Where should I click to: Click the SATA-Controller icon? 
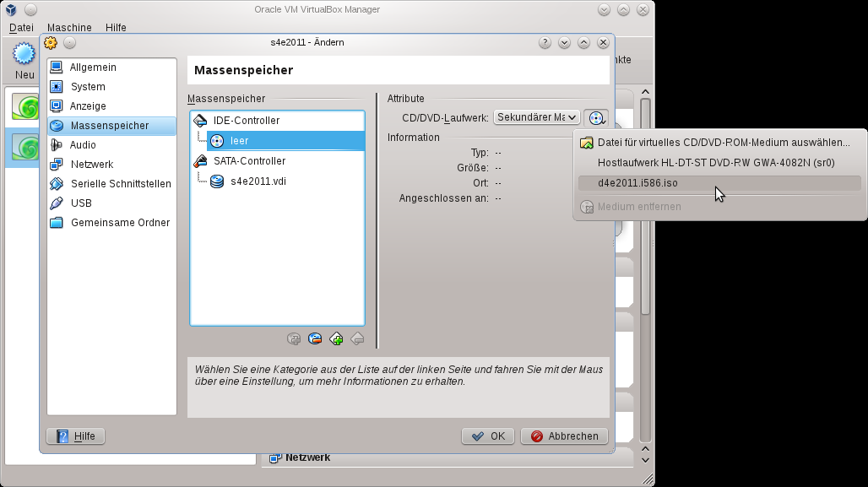point(200,161)
